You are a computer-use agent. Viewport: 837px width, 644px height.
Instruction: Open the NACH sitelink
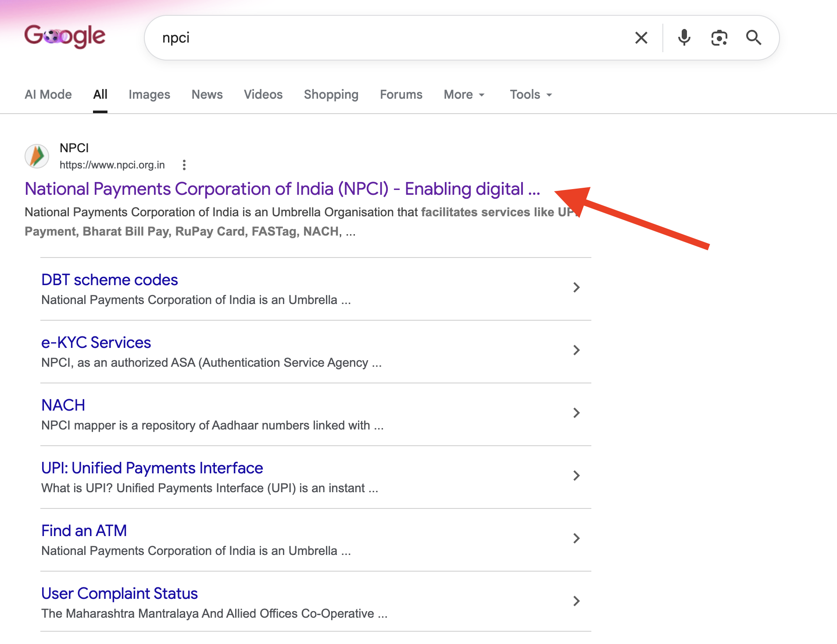(63, 405)
